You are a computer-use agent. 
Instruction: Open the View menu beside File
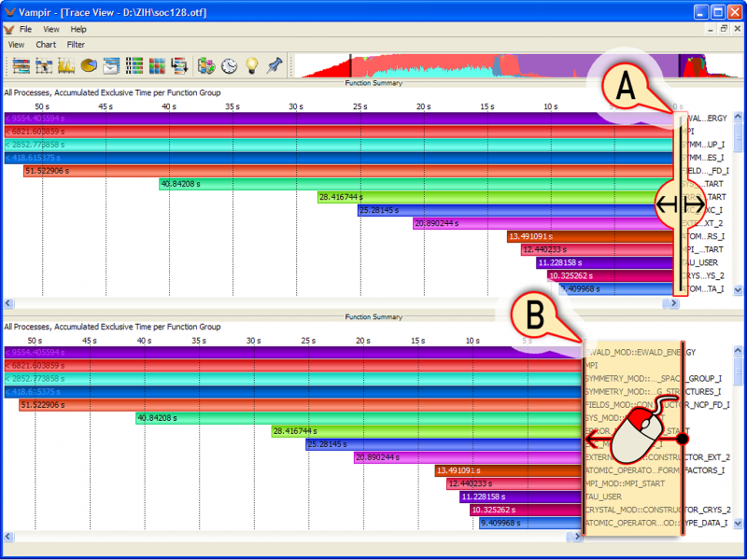pyautogui.click(x=51, y=30)
